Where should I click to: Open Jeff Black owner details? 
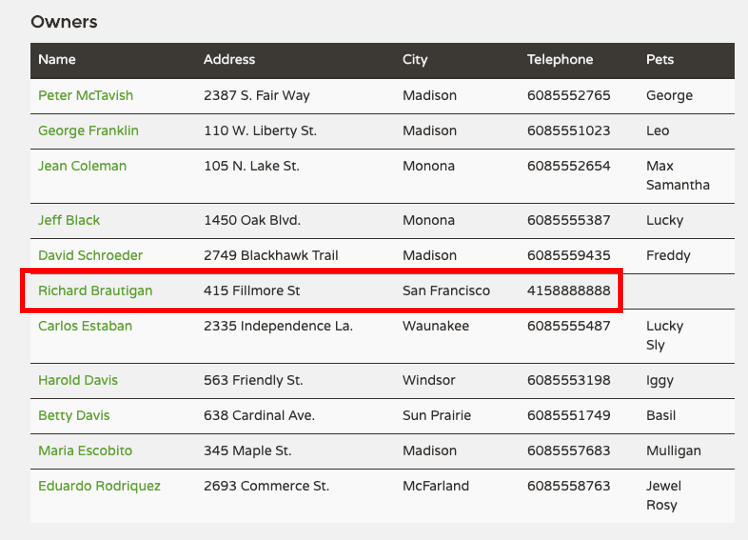69,220
